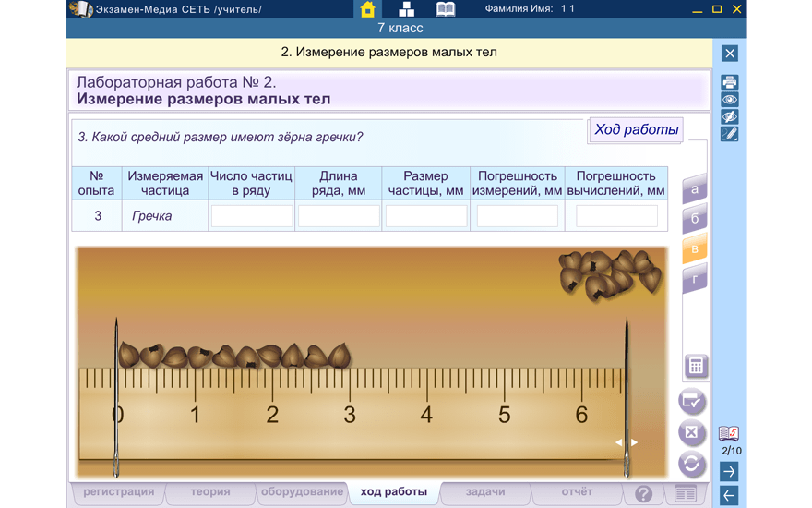Check answers with the checkmark button
The width and height of the screenshot is (812, 508).
point(692,401)
